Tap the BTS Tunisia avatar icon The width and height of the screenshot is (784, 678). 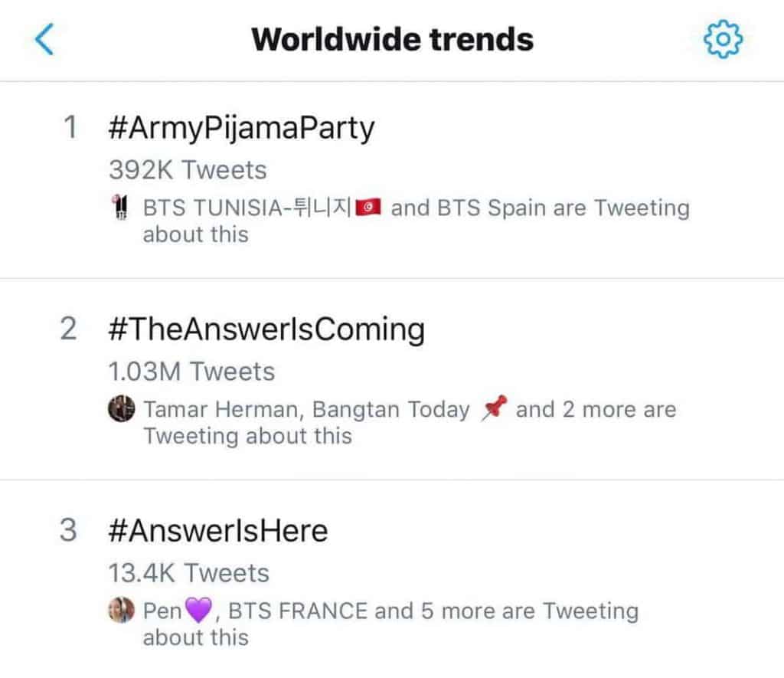pos(120,208)
